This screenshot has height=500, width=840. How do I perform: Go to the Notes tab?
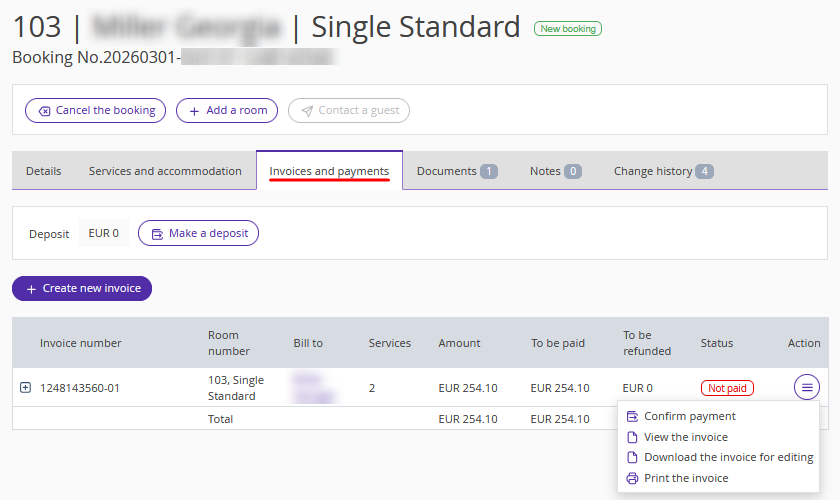point(555,171)
